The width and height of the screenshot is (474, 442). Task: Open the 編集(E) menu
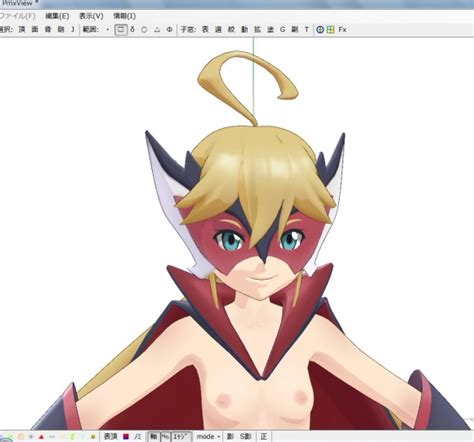pyautogui.click(x=57, y=16)
